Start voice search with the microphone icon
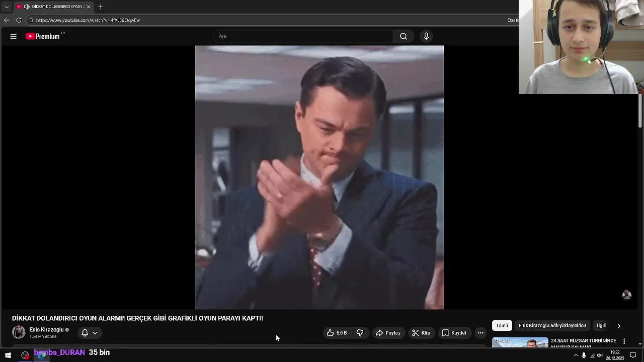The width and height of the screenshot is (644, 362). click(x=426, y=36)
